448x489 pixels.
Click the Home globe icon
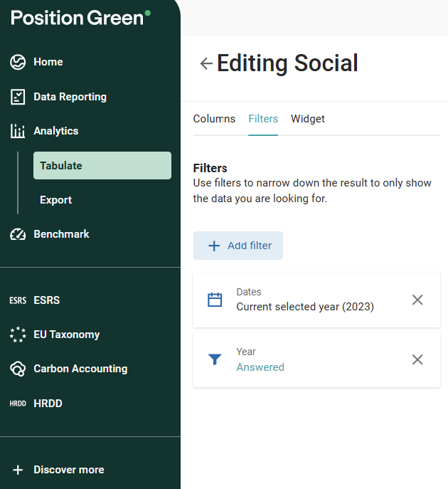click(x=18, y=63)
